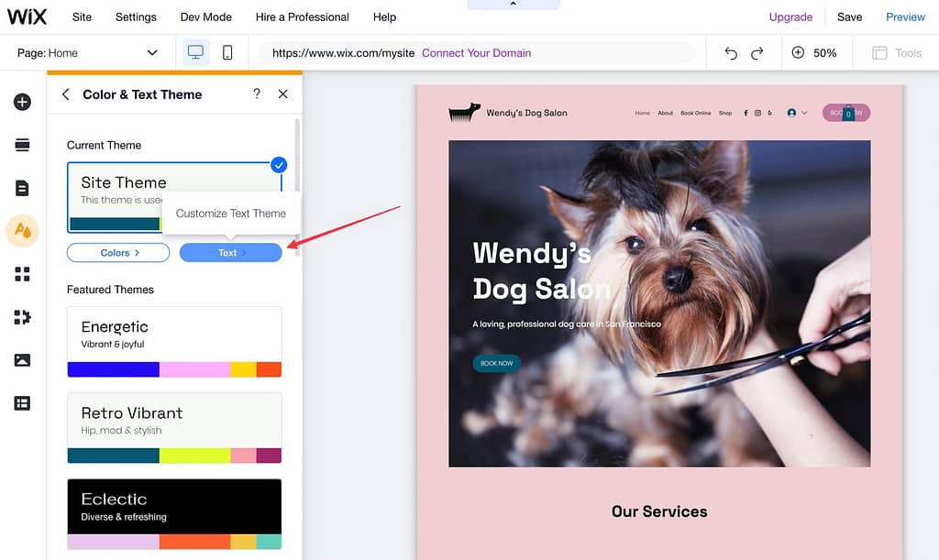This screenshot has height=560, width=939.
Task: Open help for Color & Text Theme
Action: click(257, 93)
